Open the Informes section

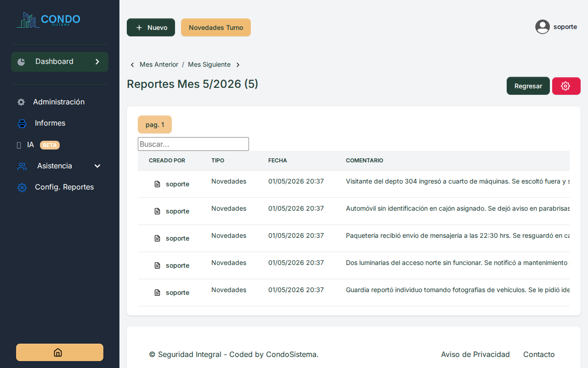point(50,123)
